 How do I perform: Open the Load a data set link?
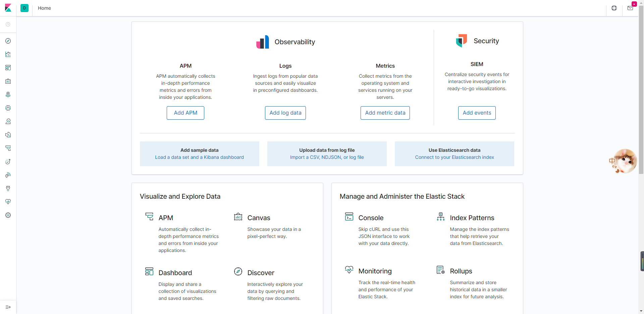(x=199, y=157)
